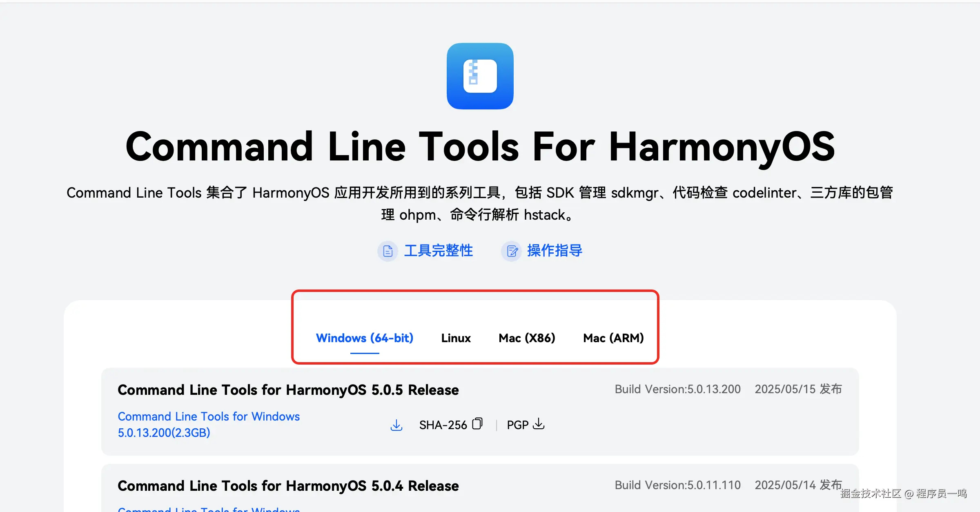980x512 pixels.
Task: Download the 5.0.5 Release Windows package
Action: [396, 425]
